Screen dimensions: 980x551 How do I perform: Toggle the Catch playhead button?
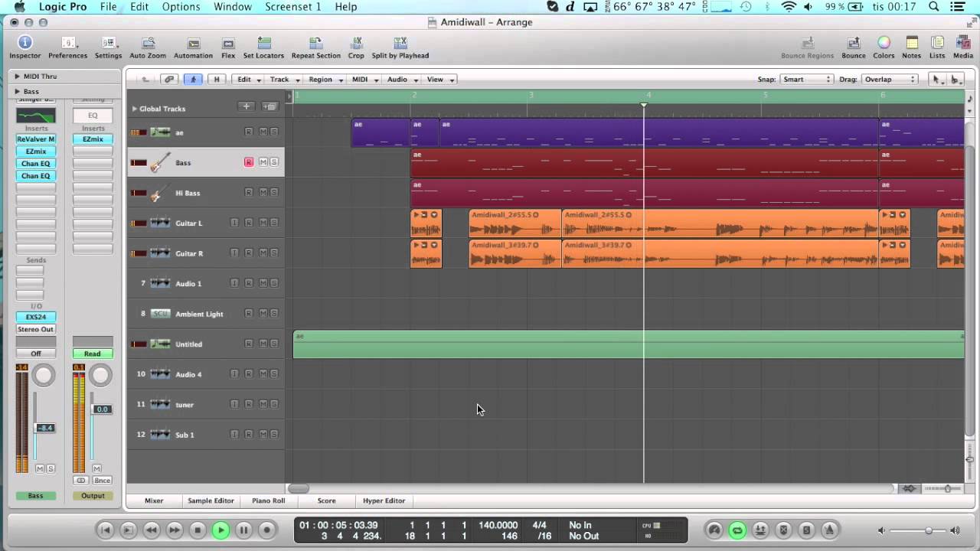[193, 79]
